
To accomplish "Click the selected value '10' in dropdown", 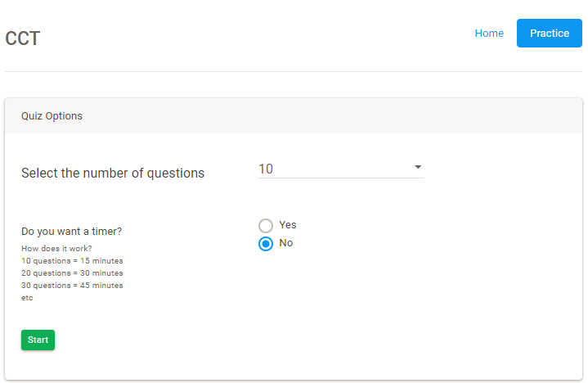I will pos(266,169).
